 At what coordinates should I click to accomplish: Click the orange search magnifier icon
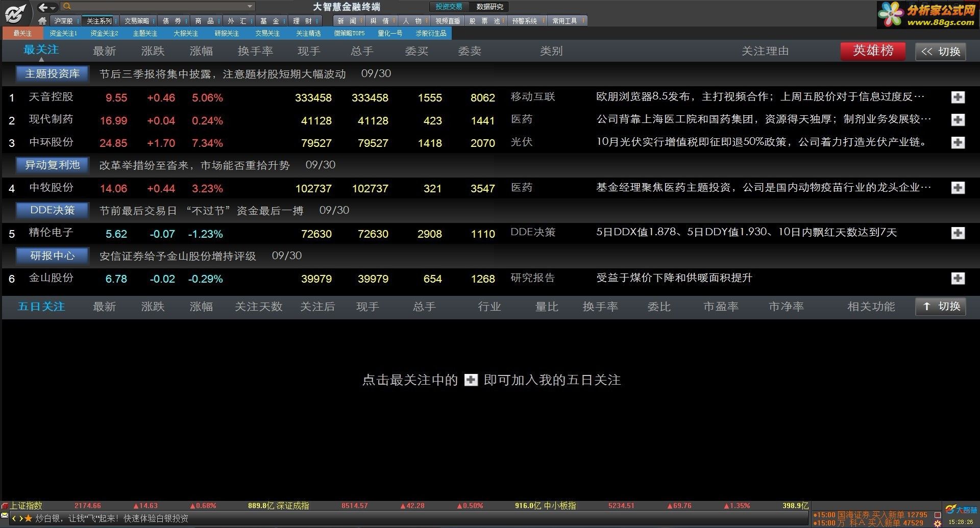[x=67, y=7]
